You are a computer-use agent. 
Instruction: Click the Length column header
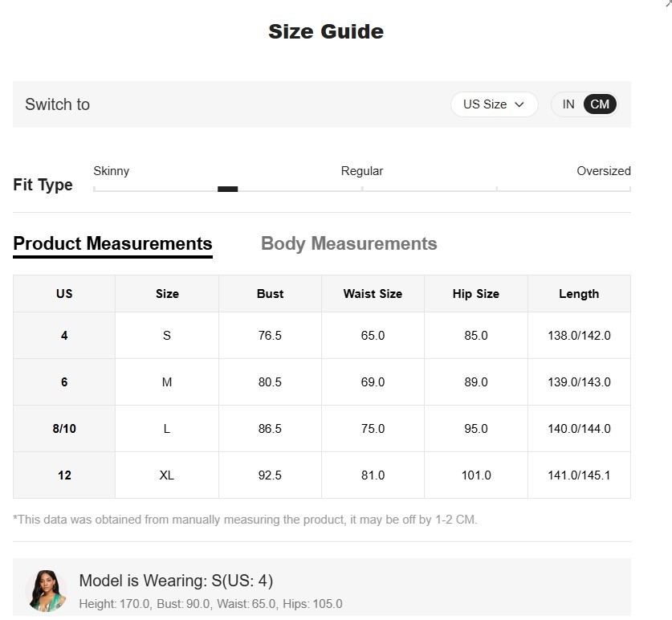coord(579,294)
